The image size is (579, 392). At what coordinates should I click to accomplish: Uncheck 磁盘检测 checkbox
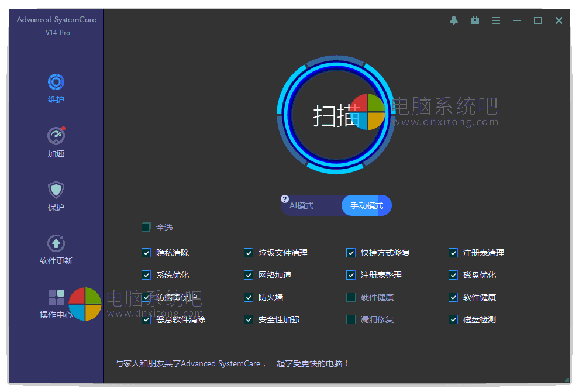pyautogui.click(x=453, y=319)
